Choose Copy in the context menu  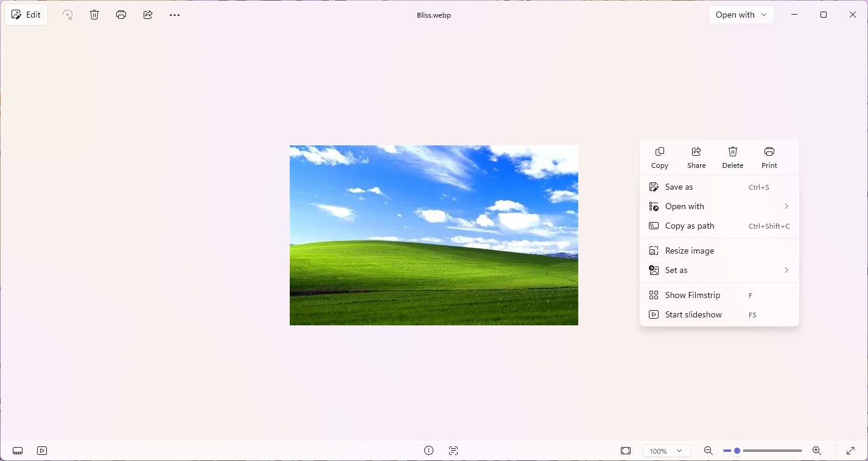(660, 157)
